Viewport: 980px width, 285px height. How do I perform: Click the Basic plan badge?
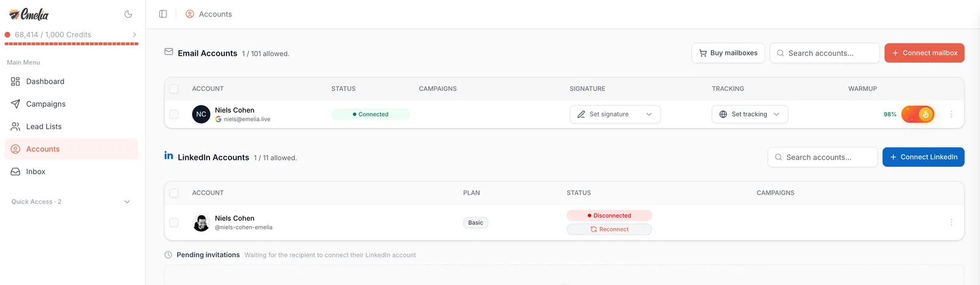point(476,223)
